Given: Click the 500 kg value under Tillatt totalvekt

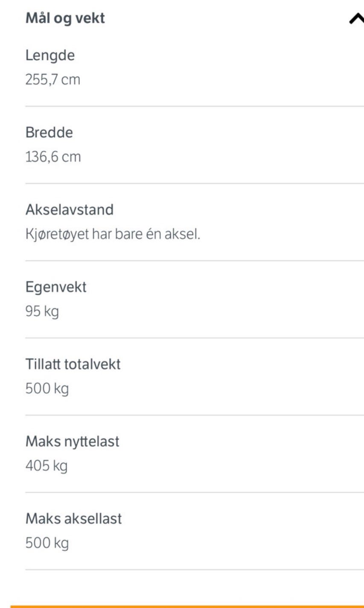Looking at the screenshot, I should click(x=47, y=389).
